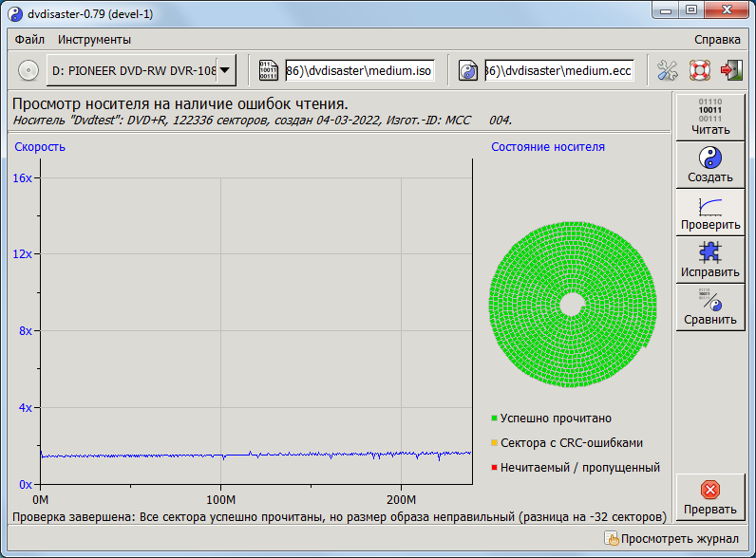Select the Проверить (Scan) button
Image resolution: width=756 pixels, height=558 pixels.
point(710,213)
